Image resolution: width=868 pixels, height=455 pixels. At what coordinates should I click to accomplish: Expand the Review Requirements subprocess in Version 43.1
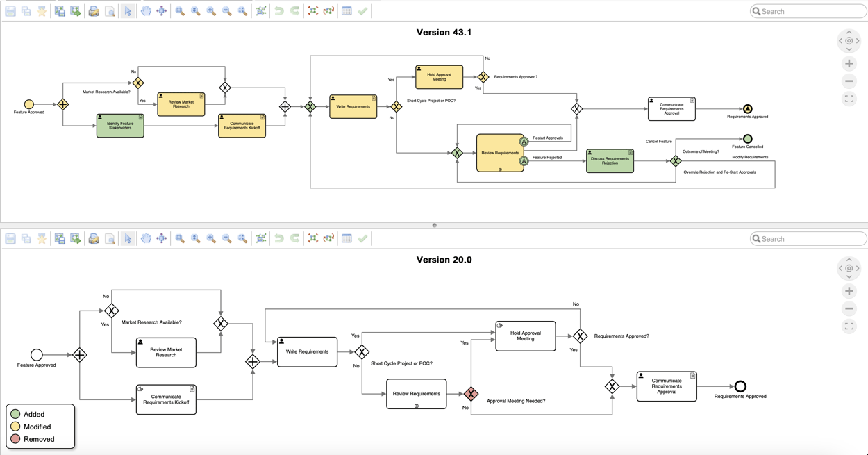tap(500, 169)
